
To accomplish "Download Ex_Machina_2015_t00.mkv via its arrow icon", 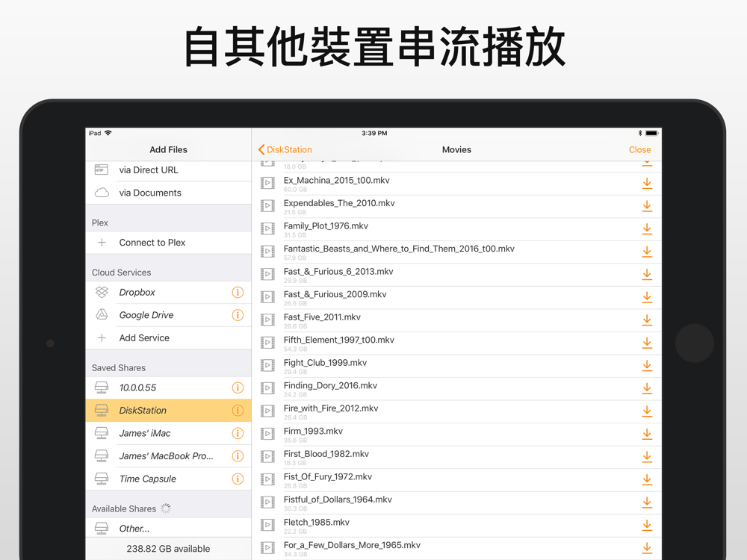I will tap(647, 184).
